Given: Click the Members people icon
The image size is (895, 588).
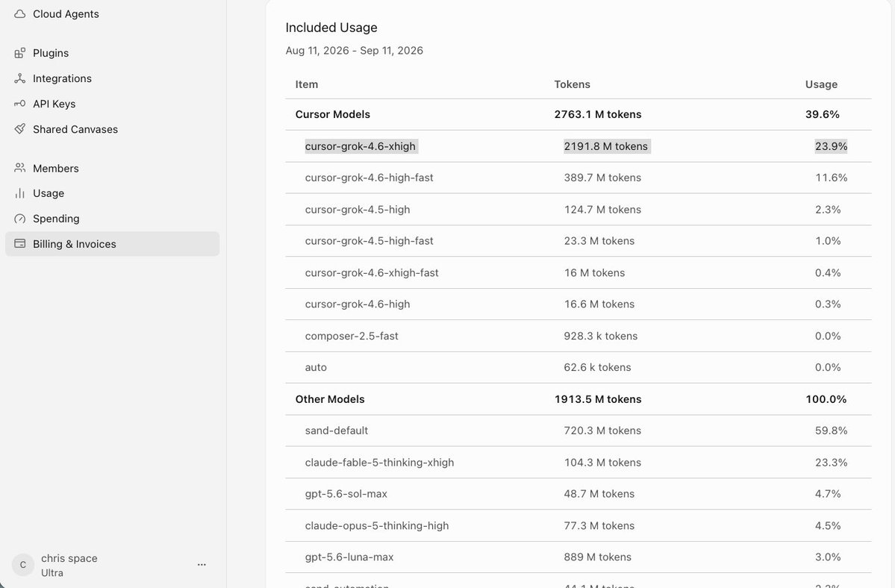Looking at the screenshot, I should (20, 168).
